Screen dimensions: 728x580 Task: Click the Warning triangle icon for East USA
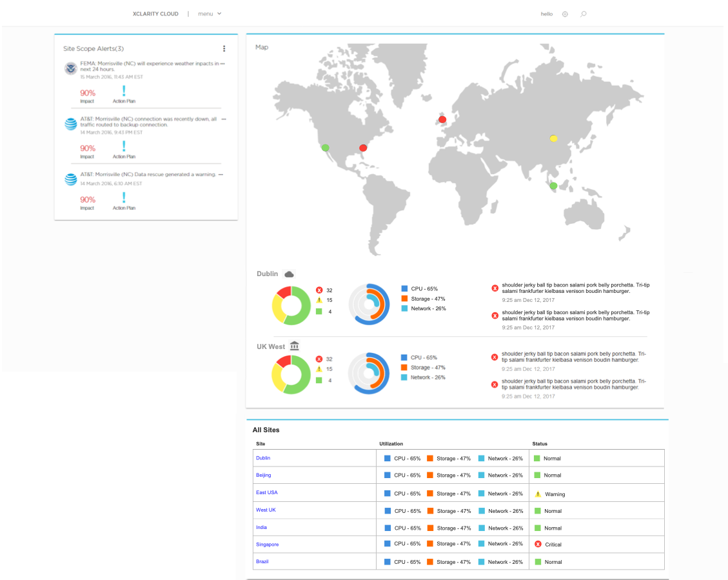pos(538,494)
